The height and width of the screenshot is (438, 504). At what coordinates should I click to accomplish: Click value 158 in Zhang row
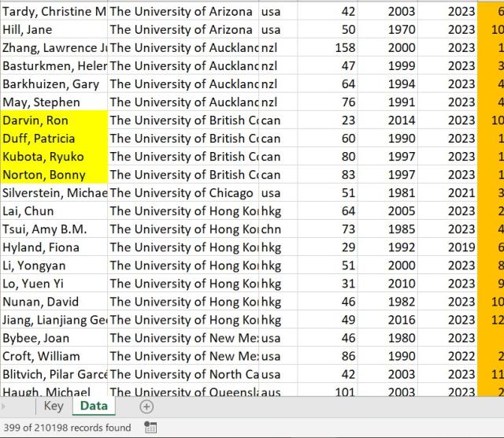328,48
